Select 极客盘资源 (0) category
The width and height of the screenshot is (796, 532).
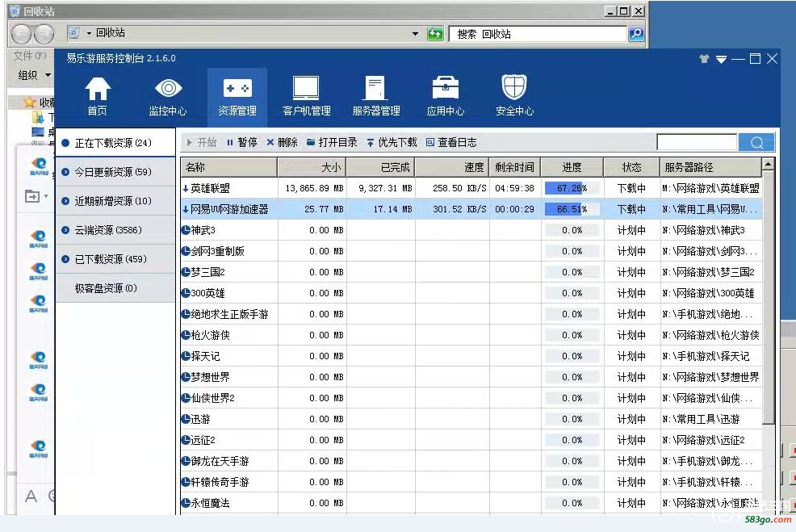tap(115, 288)
